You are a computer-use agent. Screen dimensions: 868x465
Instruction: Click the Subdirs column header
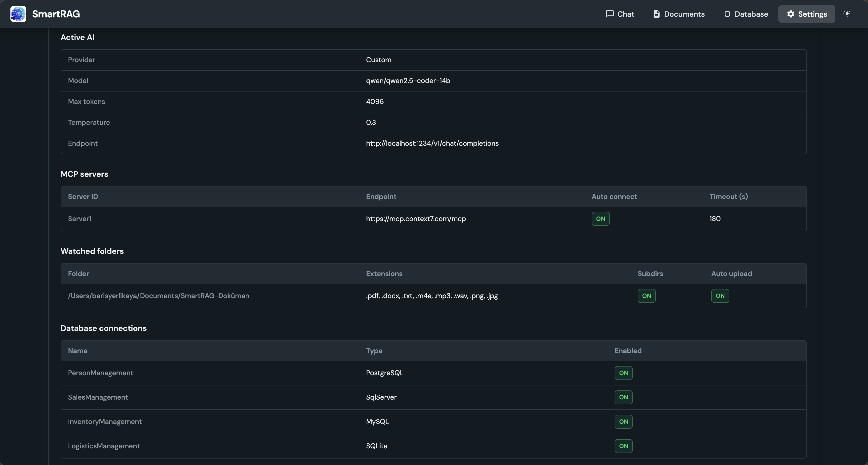pos(650,274)
